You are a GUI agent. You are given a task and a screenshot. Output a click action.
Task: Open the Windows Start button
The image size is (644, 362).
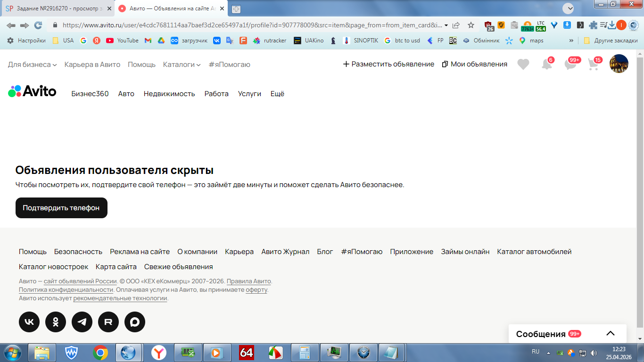(x=12, y=353)
